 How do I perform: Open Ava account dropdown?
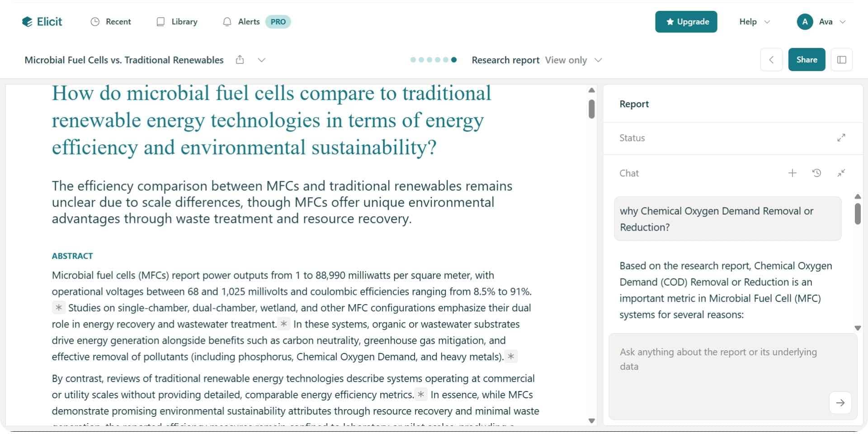821,22
